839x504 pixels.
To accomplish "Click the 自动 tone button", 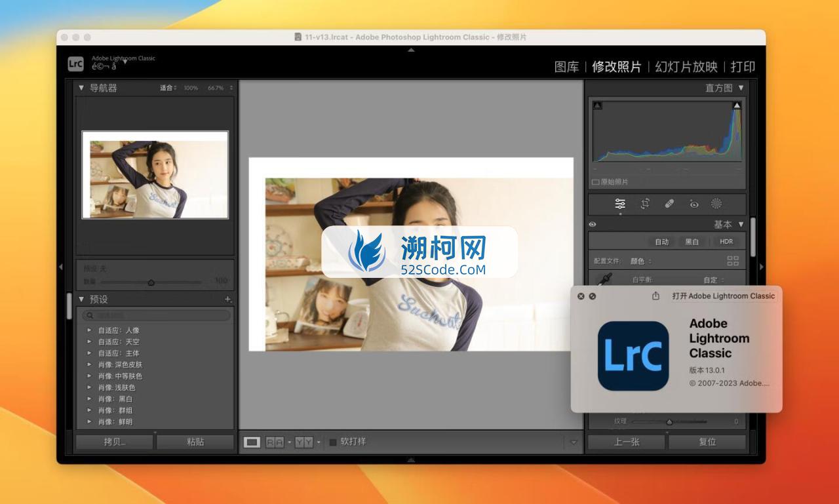I will 662,241.
